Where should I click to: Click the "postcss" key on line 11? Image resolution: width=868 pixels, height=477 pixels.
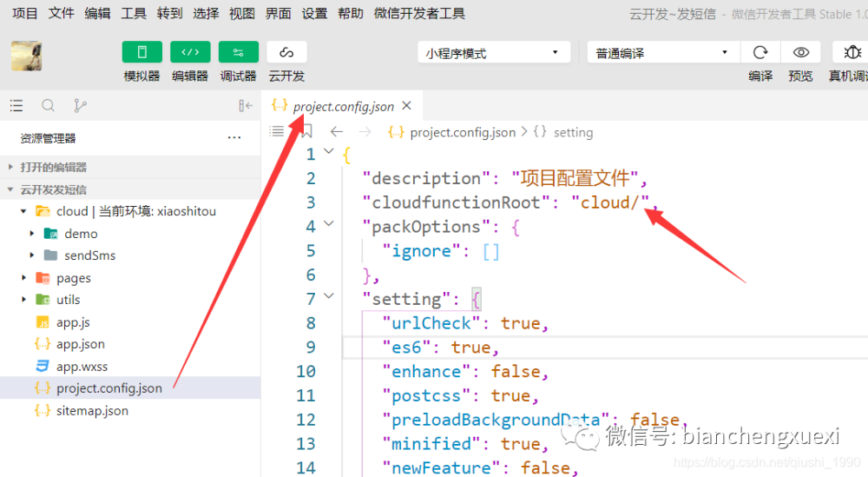point(426,395)
